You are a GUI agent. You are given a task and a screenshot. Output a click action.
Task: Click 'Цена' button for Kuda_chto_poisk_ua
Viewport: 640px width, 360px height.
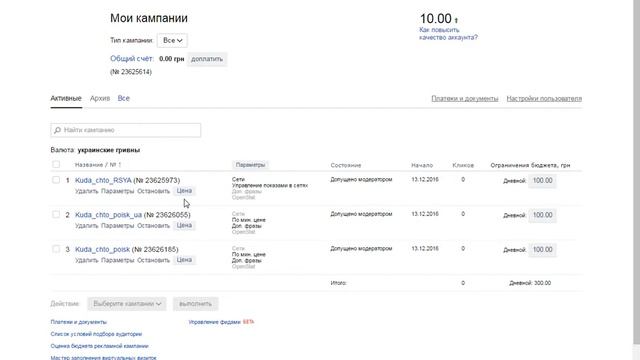click(184, 225)
